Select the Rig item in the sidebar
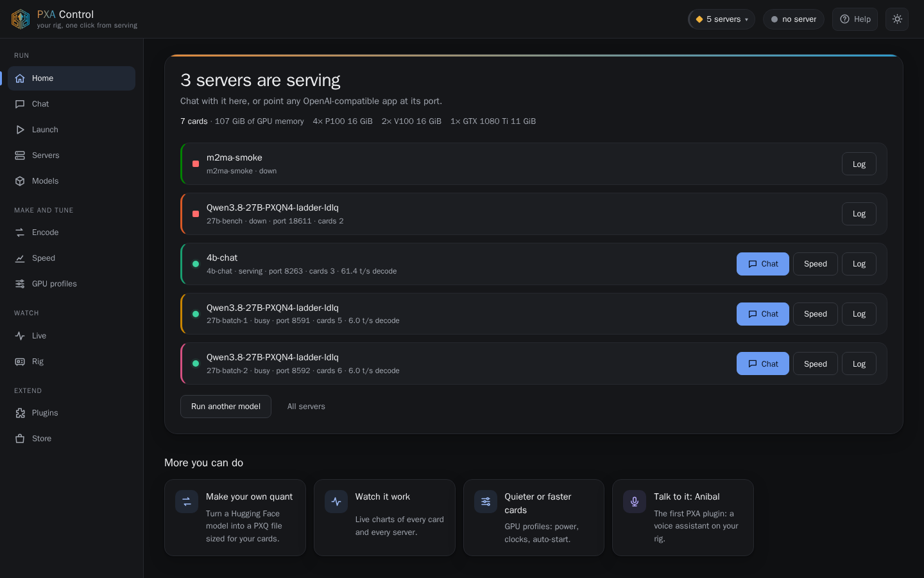The width and height of the screenshot is (924, 578). (x=72, y=362)
